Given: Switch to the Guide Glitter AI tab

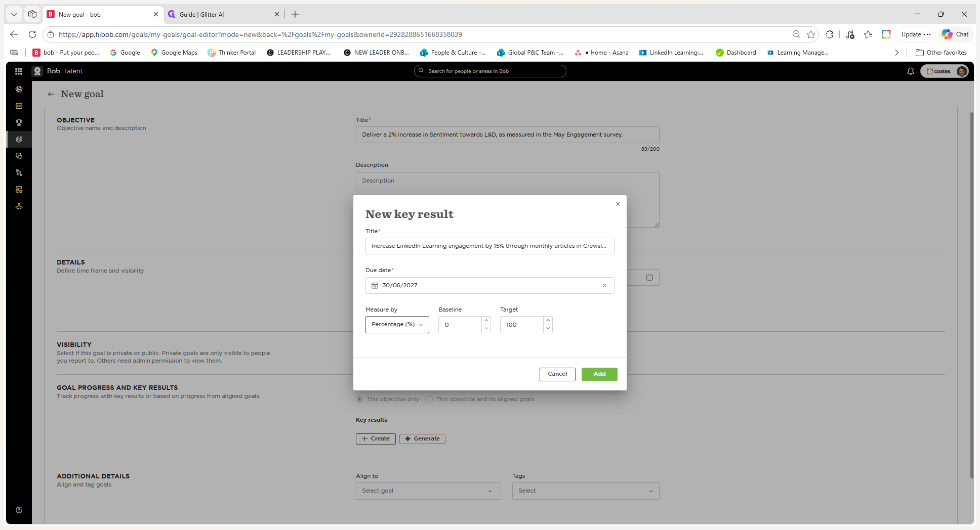Looking at the screenshot, I should pos(223,15).
